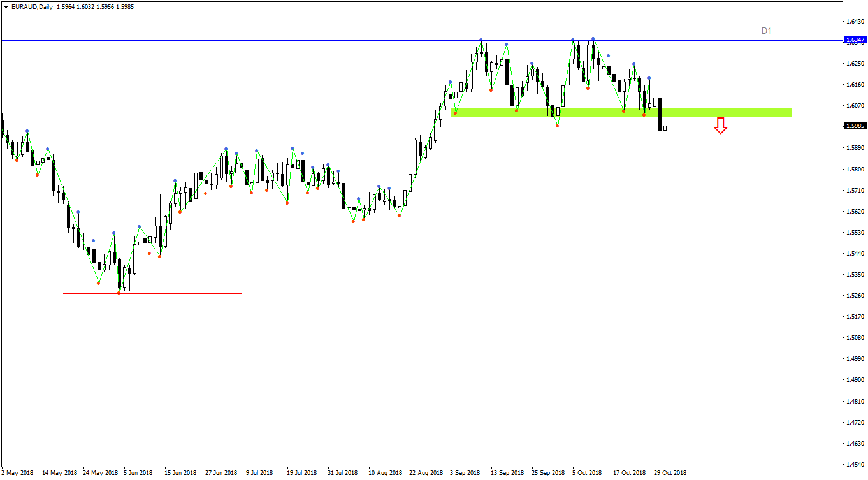Click the 17 Oct 2018 date label
Image resolution: width=868 pixels, height=480 pixels.
630,473
